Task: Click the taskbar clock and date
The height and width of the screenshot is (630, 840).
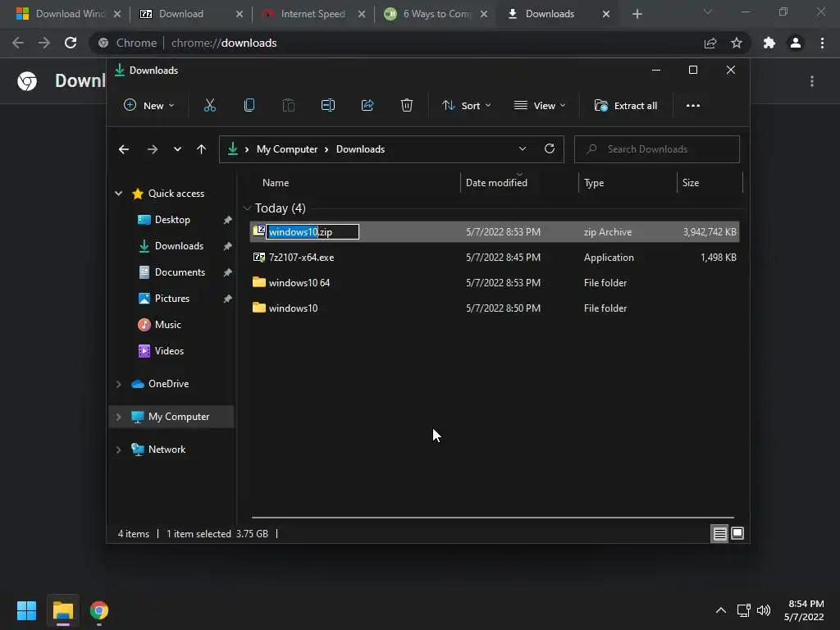Action: (804, 610)
